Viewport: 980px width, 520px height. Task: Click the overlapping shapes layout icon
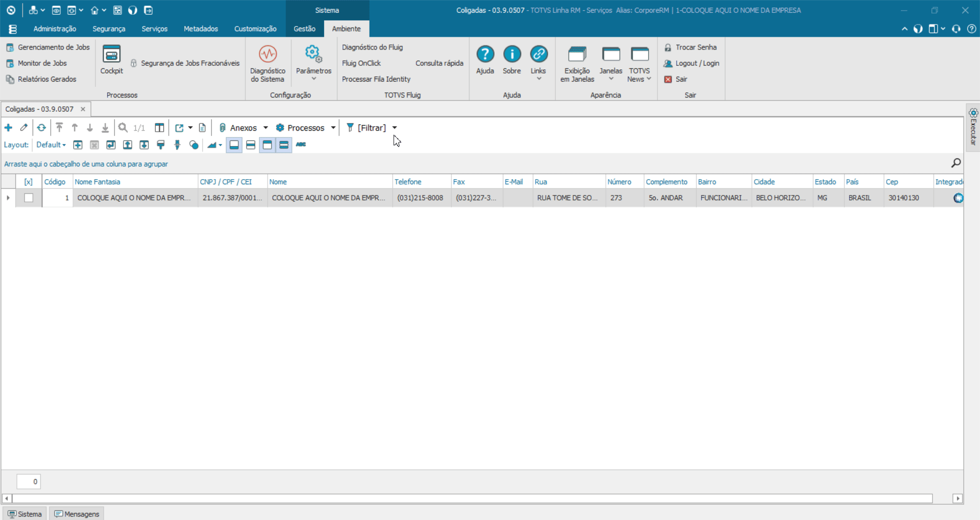coord(194,145)
